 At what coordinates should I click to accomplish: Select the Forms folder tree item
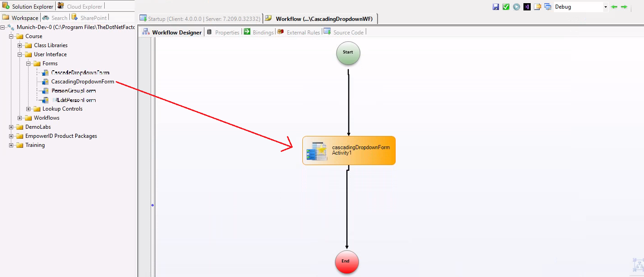point(50,63)
